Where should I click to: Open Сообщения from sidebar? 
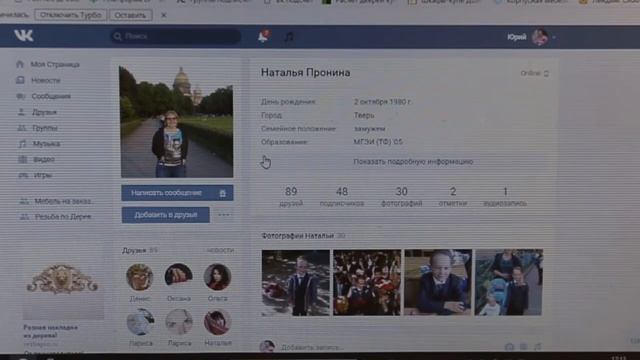pyautogui.click(x=51, y=96)
